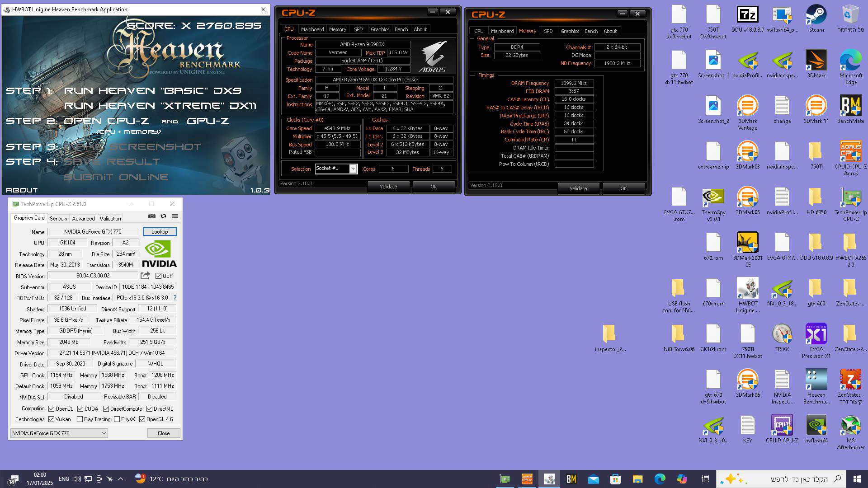The height and width of the screenshot is (488, 868).
Task: Switch to Sensors tab in GPU-Z
Action: (58, 219)
